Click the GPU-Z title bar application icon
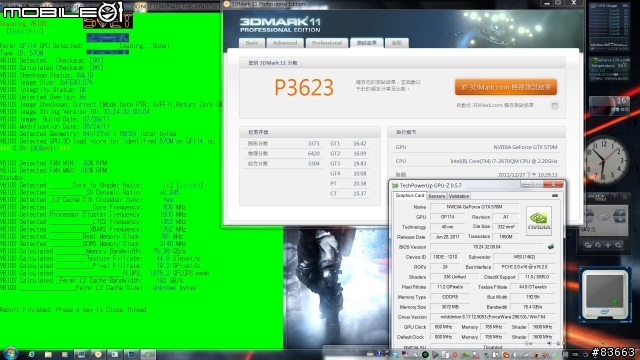This screenshot has width=640, height=360. 395,185
